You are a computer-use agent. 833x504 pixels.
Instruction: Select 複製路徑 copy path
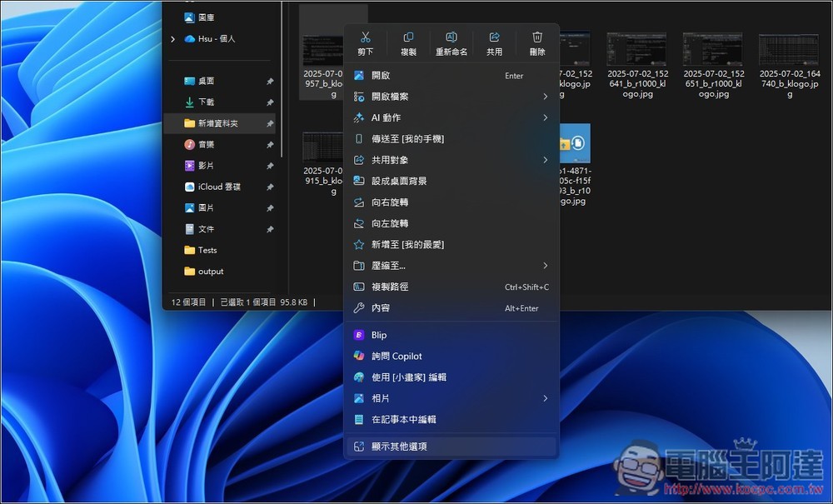[451, 287]
